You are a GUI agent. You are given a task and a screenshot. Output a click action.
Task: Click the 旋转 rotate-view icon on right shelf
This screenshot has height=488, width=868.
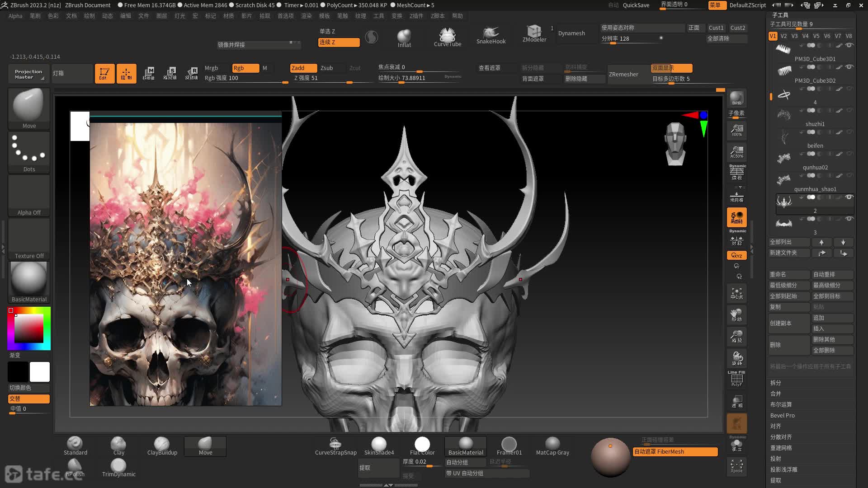736,358
